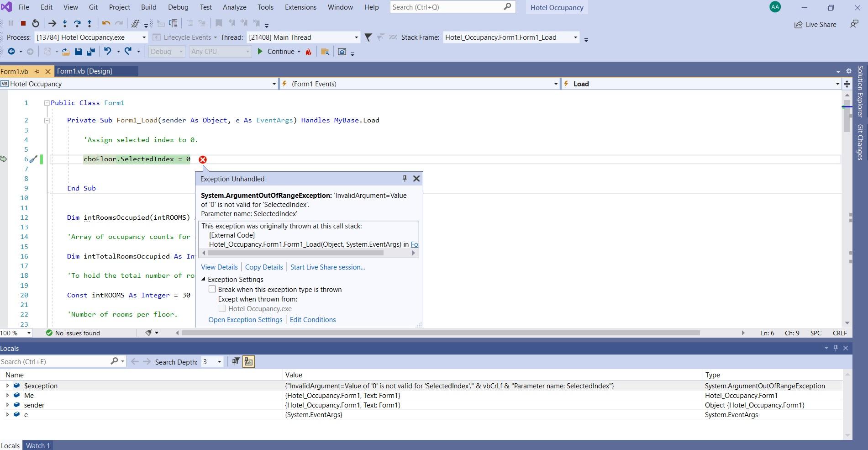Open the Thread dropdown showing Main Thread
The width and height of the screenshot is (868, 450).
[304, 37]
